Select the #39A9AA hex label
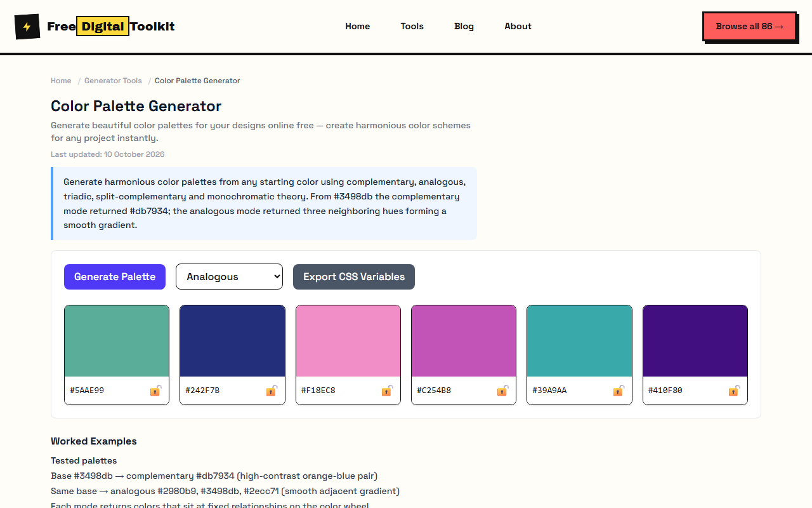Viewport: 812px width, 508px height. [x=549, y=391]
